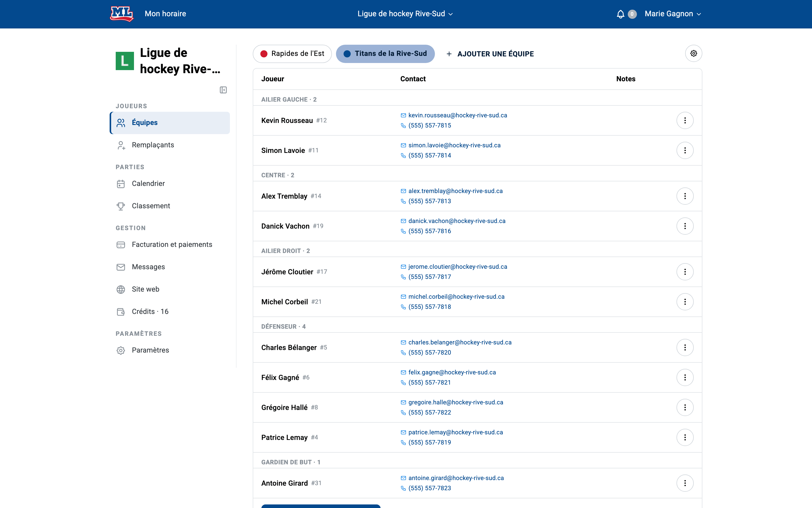
Task: Open options menu for Kevin Rousseau
Action: 685,120
